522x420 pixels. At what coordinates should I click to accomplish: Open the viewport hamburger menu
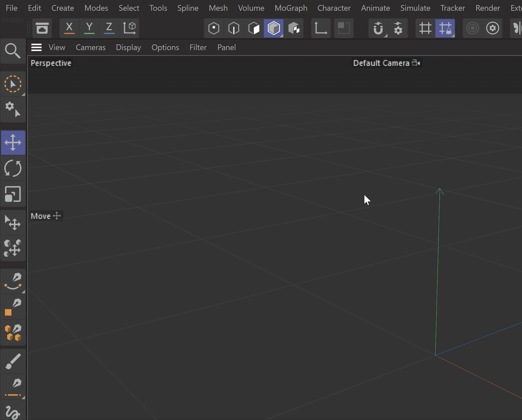[x=36, y=47]
